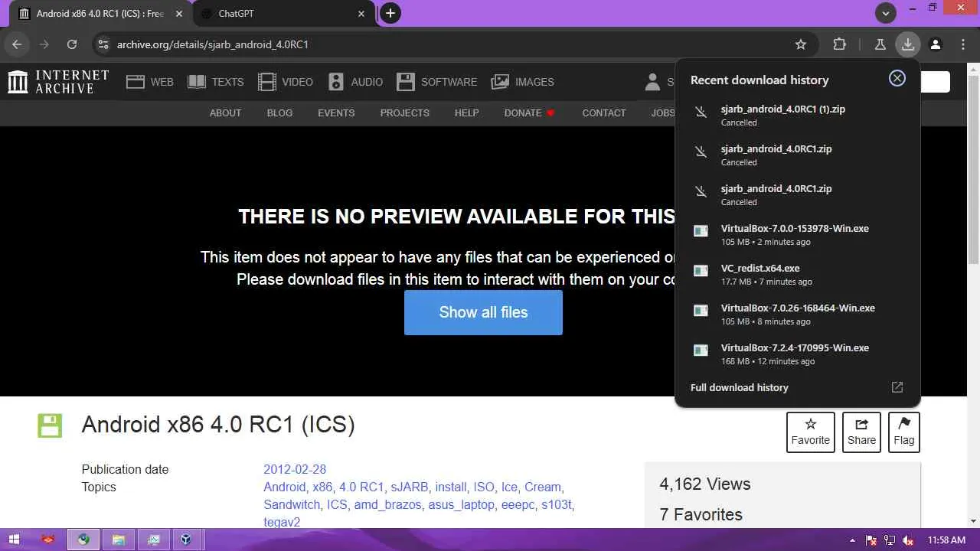Viewport: 980px width, 551px height.
Task: Close the Android x86 4.0 RC1 tab
Action: tap(179, 14)
